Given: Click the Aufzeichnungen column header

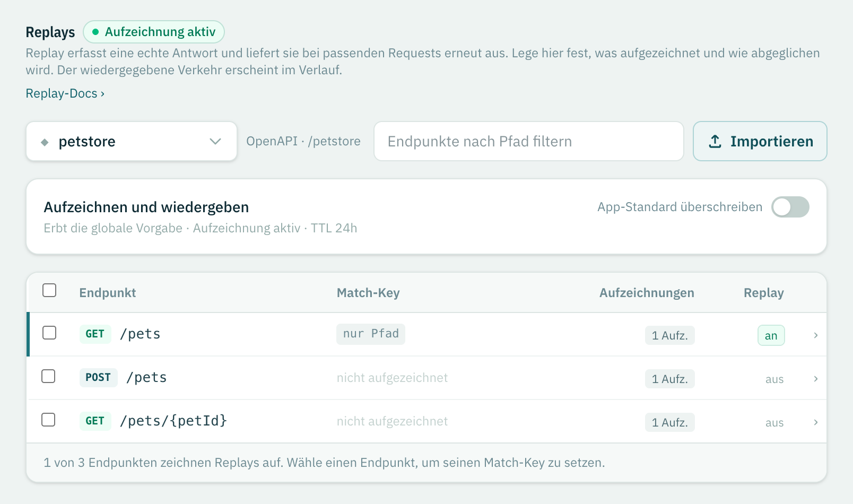Looking at the screenshot, I should [x=647, y=293].
